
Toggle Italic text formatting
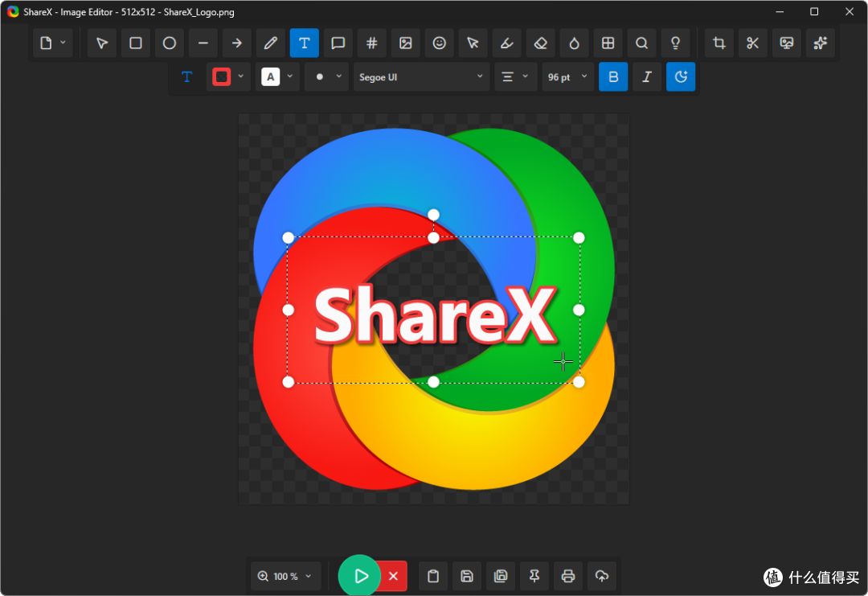647,77
